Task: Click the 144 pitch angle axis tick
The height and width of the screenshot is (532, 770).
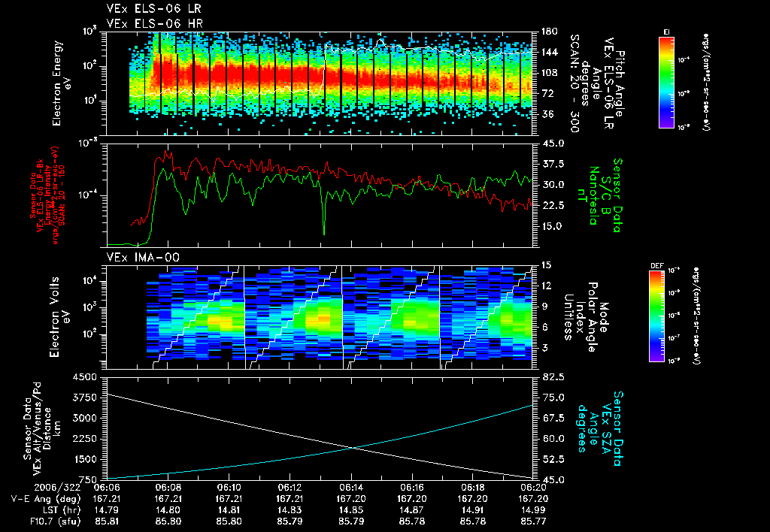Action: tap(550, 52)
